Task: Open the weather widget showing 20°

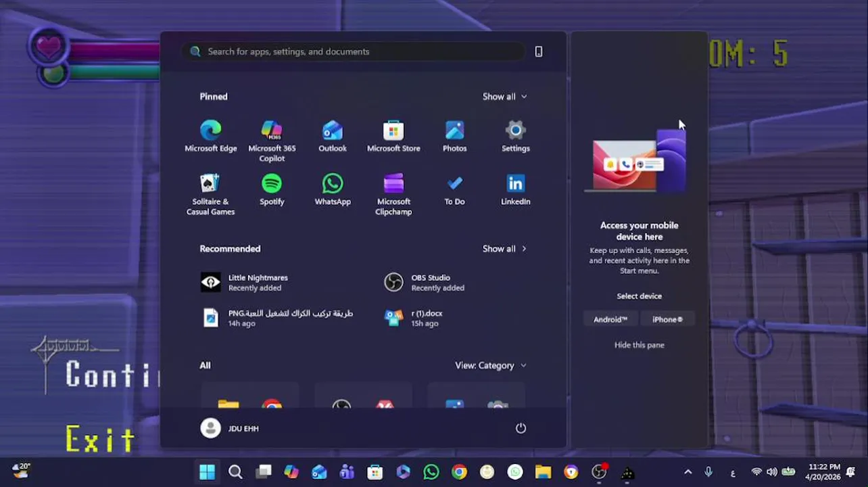Action: click(x=22, y=471)
